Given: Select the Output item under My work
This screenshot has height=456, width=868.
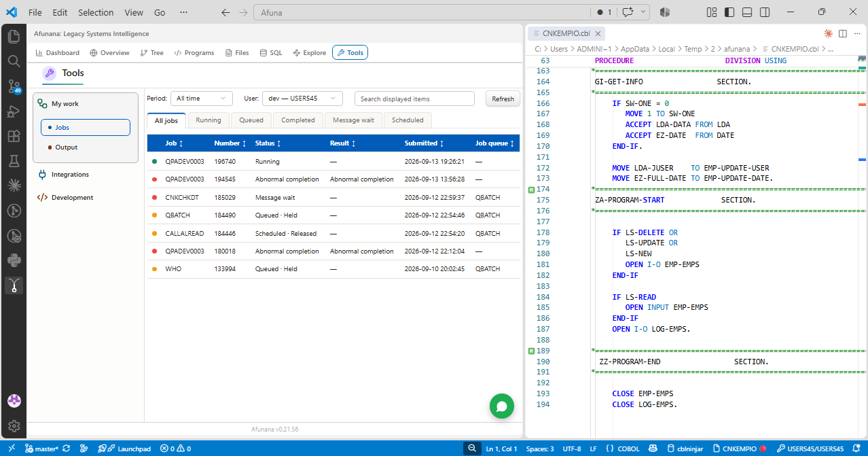Looking at the screenshot, I should 86,147.
